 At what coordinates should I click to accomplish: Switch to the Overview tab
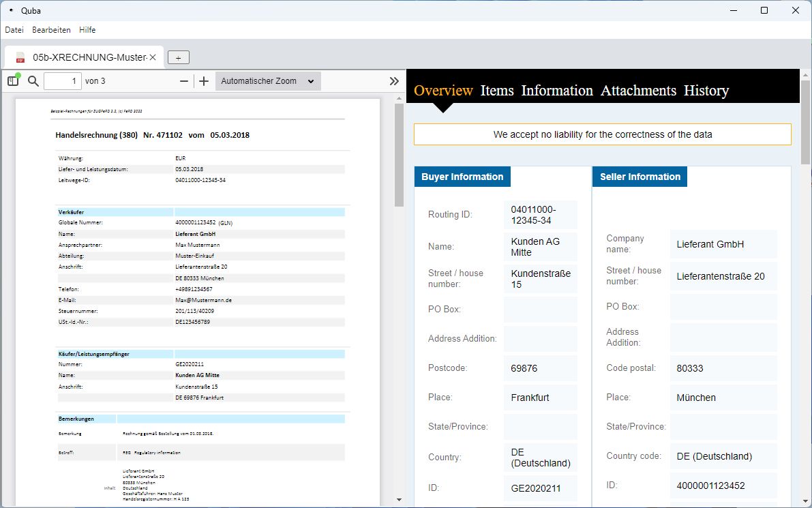click(443, 91)
